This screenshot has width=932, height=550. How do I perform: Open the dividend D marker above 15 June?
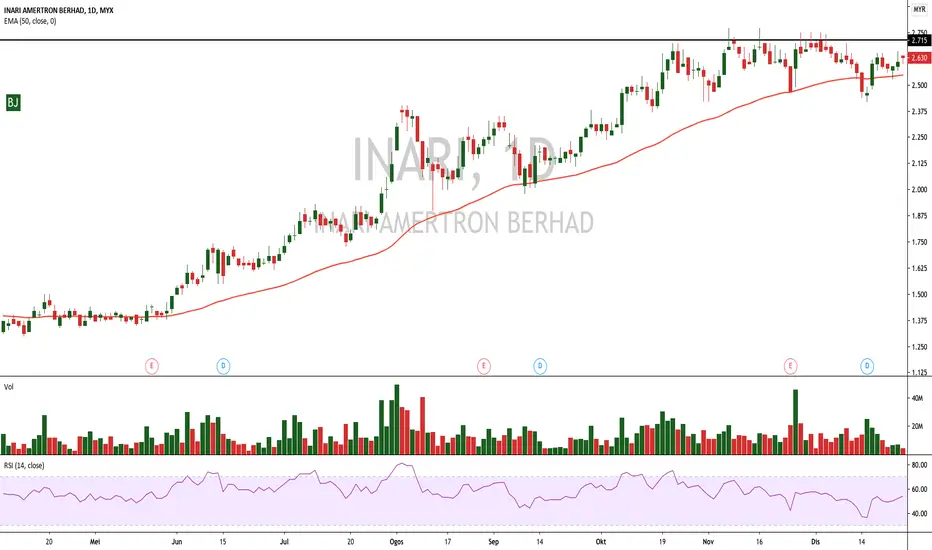(x=223, y=366)
